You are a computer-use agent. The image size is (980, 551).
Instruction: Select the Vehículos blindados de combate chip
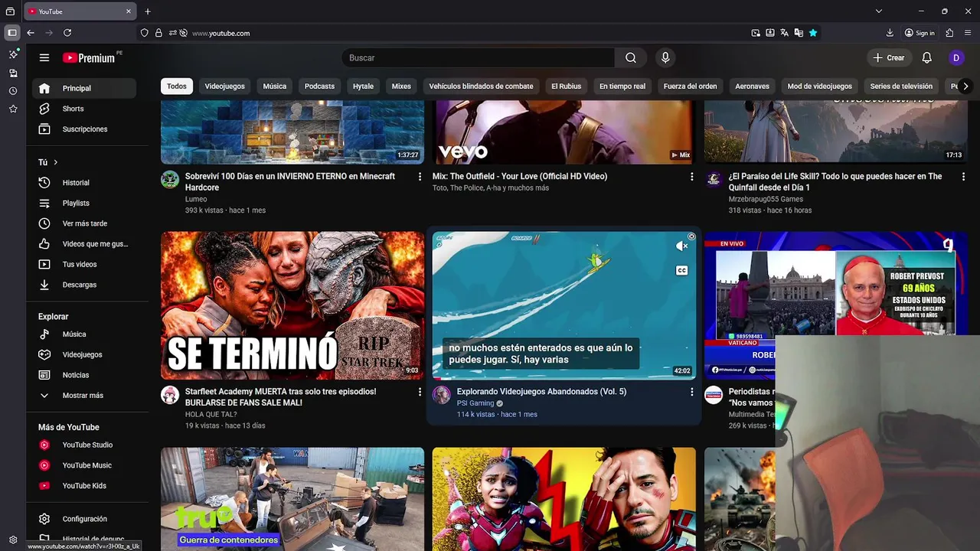click(481, 86)
